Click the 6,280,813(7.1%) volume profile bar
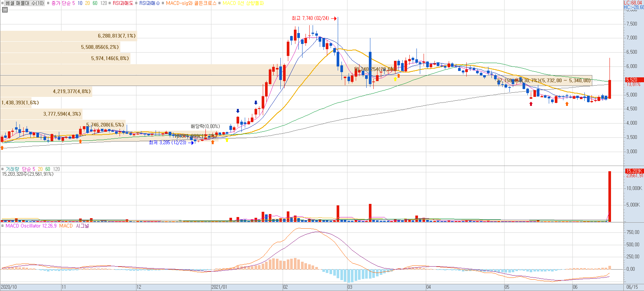This screenshot has height=291, width=644. [x=68, y=36]
